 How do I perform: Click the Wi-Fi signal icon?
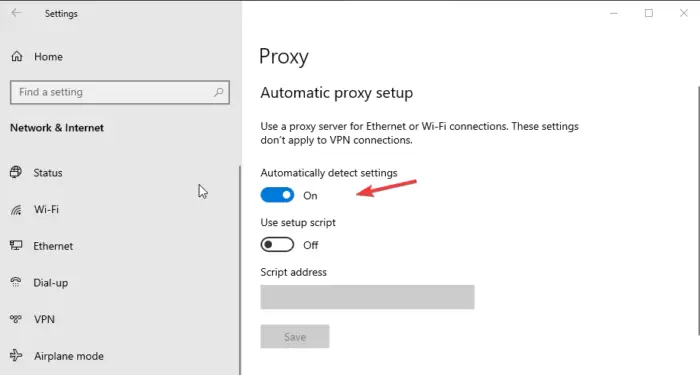tap(16, 209)
